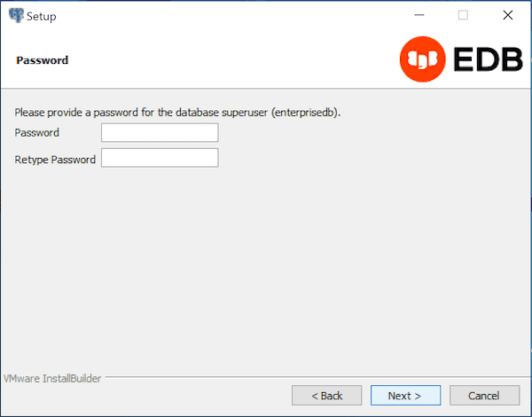This screenshot has height=417, width=532.
Task: Proceed with the Next button
Action: [405, 395]
